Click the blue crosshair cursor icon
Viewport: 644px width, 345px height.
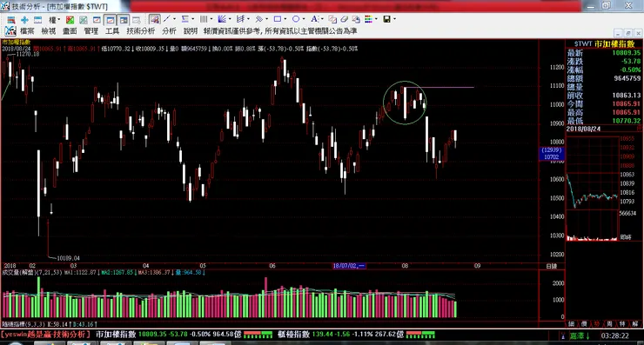pos(24,19)
